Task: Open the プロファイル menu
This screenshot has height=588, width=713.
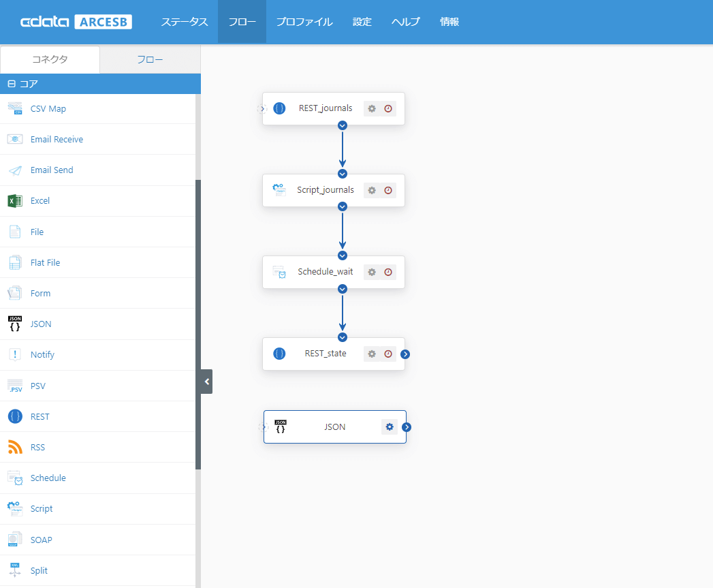Action: coord(304,22)
